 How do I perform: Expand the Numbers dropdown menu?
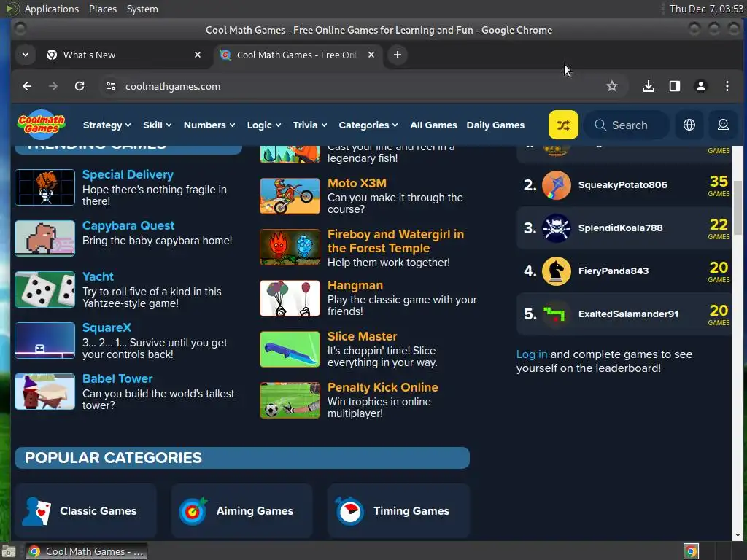pos(209,125)
